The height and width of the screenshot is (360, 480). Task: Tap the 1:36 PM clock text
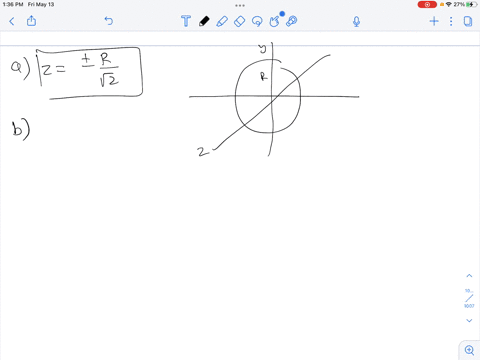point(13,5)
